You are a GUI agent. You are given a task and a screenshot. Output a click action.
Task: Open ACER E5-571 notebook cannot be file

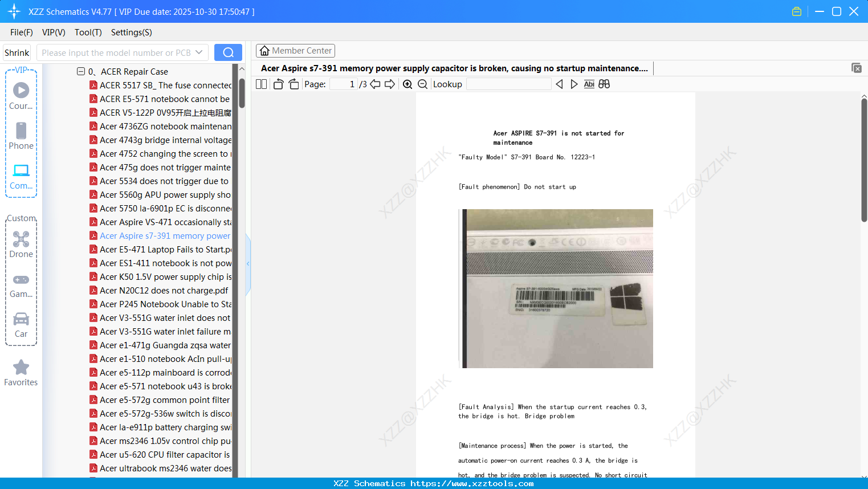[x=160, y=99]
